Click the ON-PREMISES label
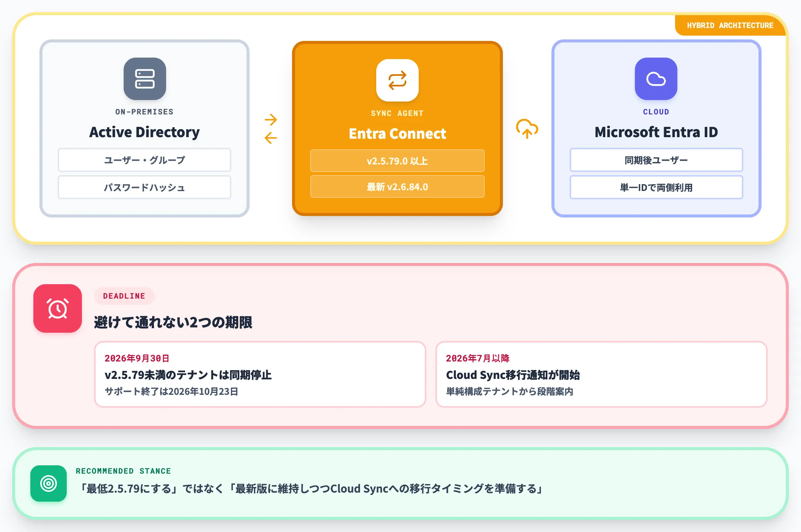The image size is (801, 532). (x=144, y=112)
